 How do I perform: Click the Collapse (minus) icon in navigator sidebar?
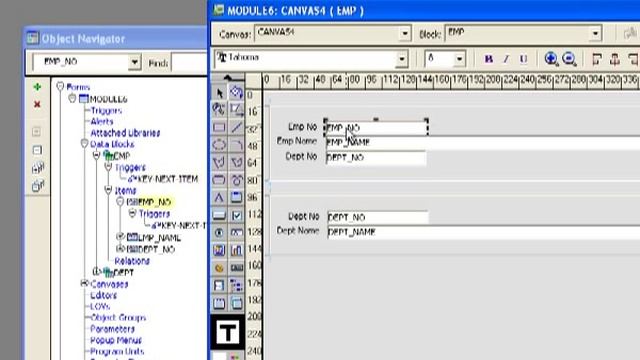pos(37,150)
